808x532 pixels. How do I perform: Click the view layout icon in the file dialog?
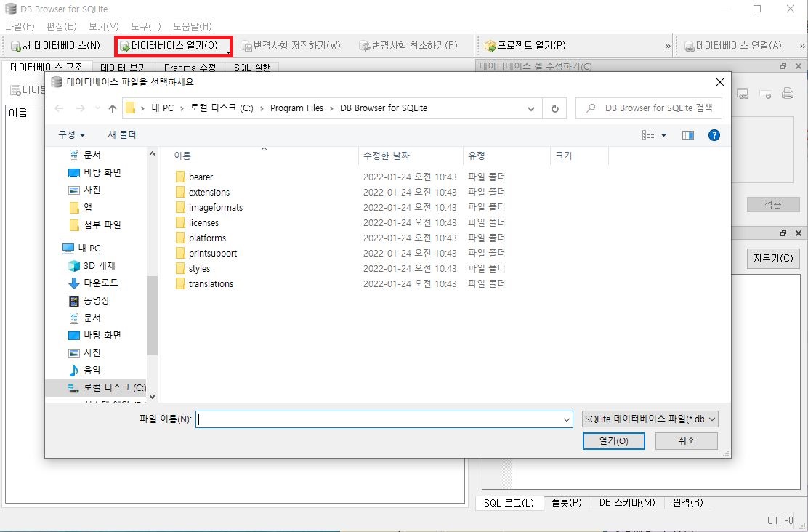[648, 135]
